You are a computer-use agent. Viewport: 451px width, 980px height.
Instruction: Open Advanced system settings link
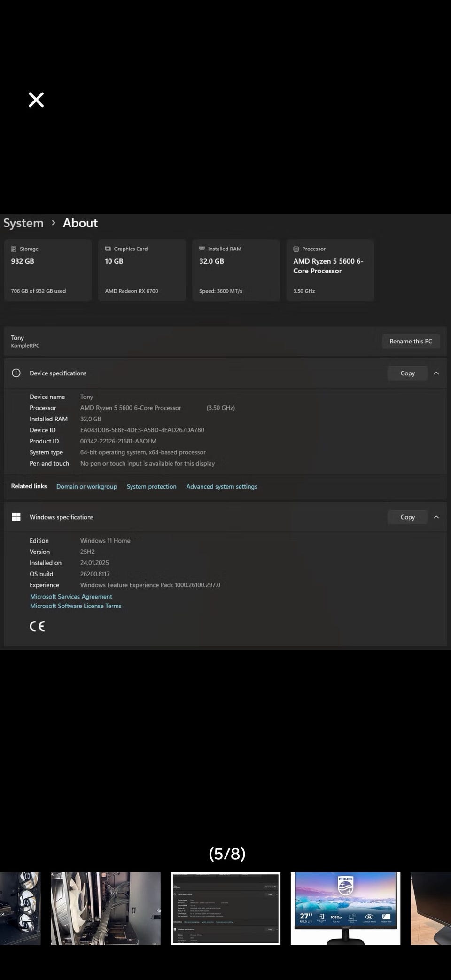(x=222, y=486)
